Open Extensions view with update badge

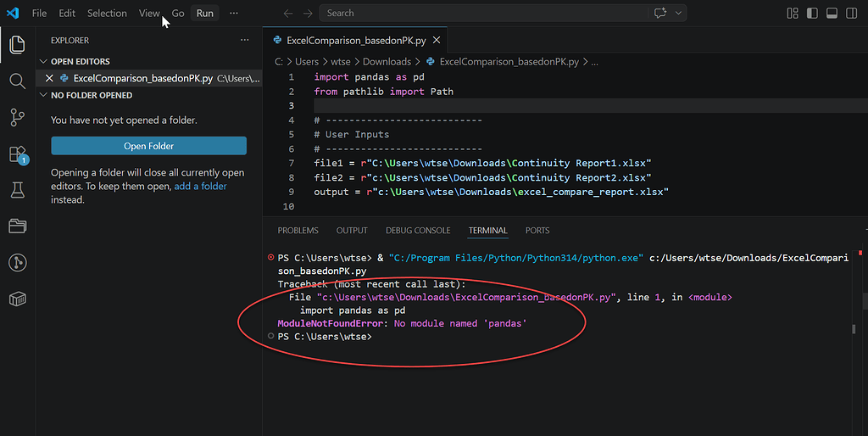19,154
